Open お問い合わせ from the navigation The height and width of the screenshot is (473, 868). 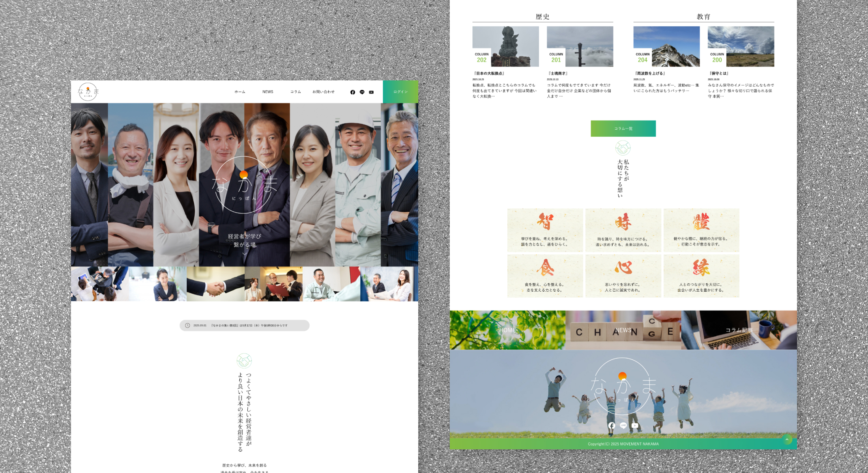(324, 92)
